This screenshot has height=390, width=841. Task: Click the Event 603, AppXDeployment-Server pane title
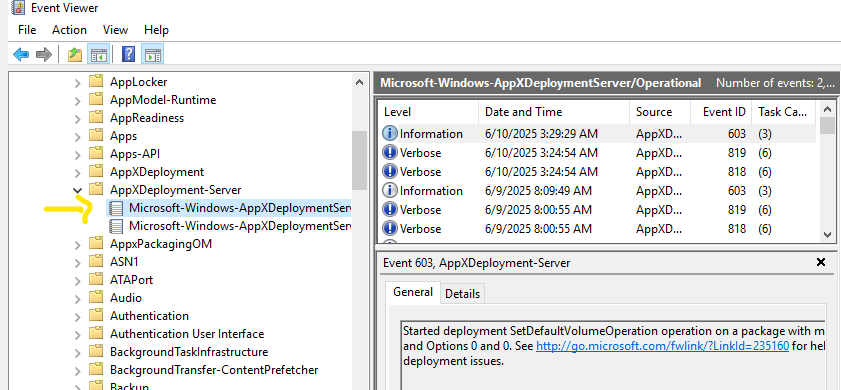(476, 262)
